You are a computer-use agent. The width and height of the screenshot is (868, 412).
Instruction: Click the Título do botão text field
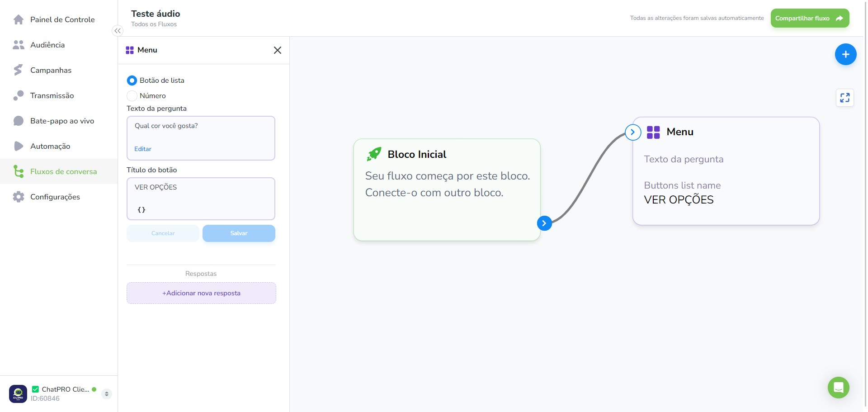(x=201, y=199)
